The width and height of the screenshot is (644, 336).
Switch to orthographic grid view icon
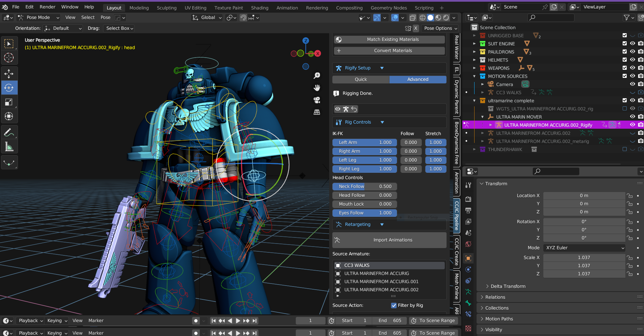click(317, 112)
